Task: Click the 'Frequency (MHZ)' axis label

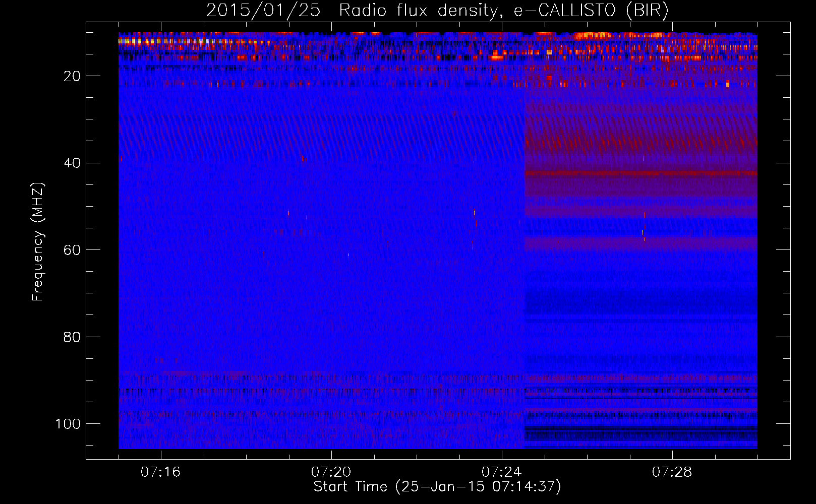Action: click(38, 242)
